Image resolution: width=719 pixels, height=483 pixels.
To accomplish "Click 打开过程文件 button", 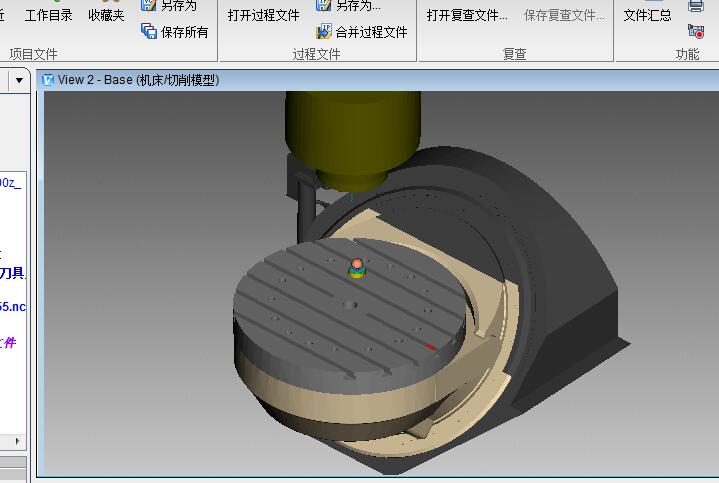I will [x=264, y=15].
